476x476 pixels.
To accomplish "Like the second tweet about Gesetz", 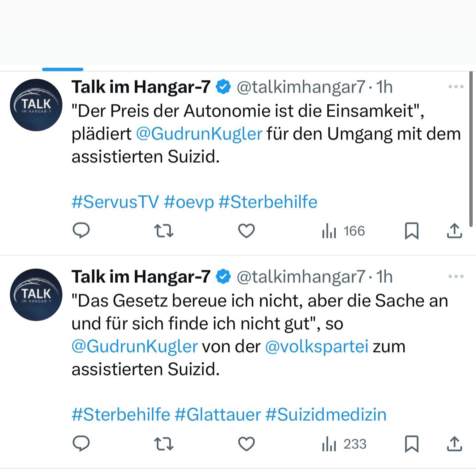I will pos(246,444).
